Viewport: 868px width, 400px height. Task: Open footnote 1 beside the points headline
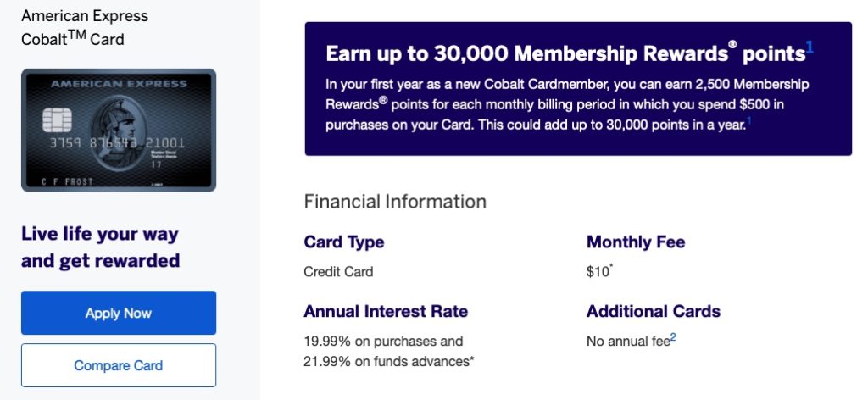(810, 48)
